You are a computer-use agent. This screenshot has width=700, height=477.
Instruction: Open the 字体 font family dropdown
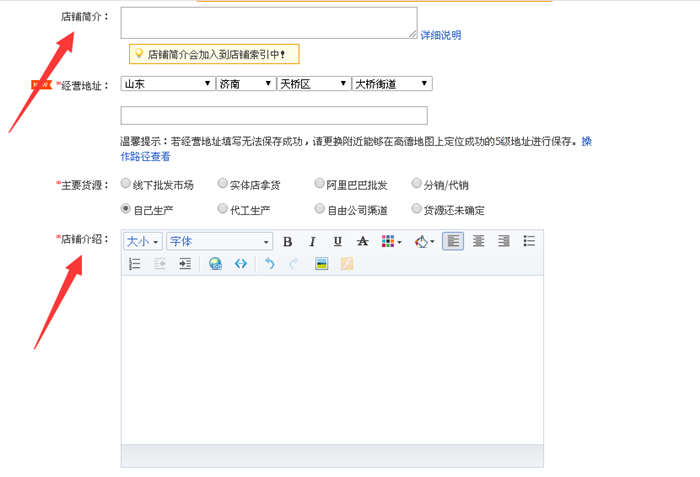(220, 242)
